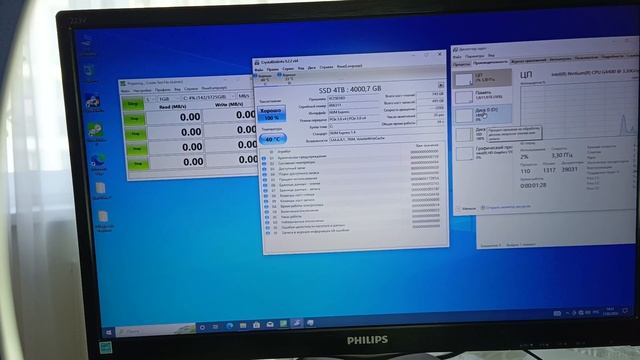Click the NVM Express interface field

click(354, 112)
